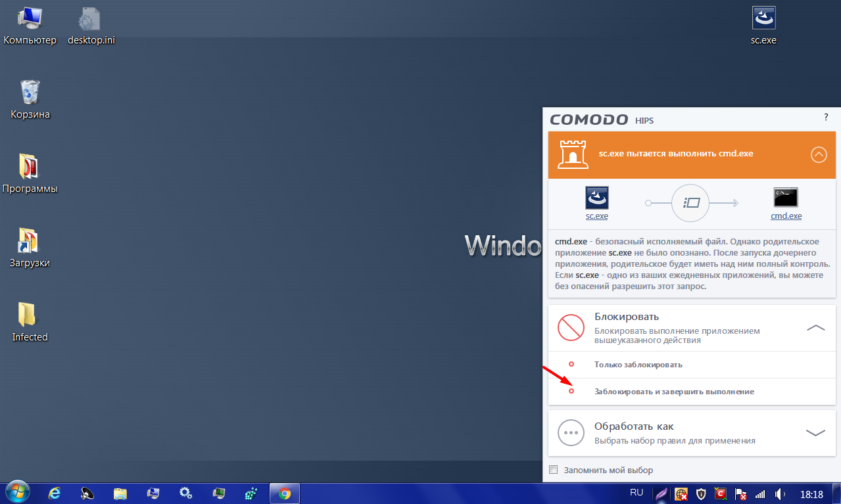Open the monitor app icon in taskbar
Viewport: 841px width, 504px height.
(x=218, y=493)
